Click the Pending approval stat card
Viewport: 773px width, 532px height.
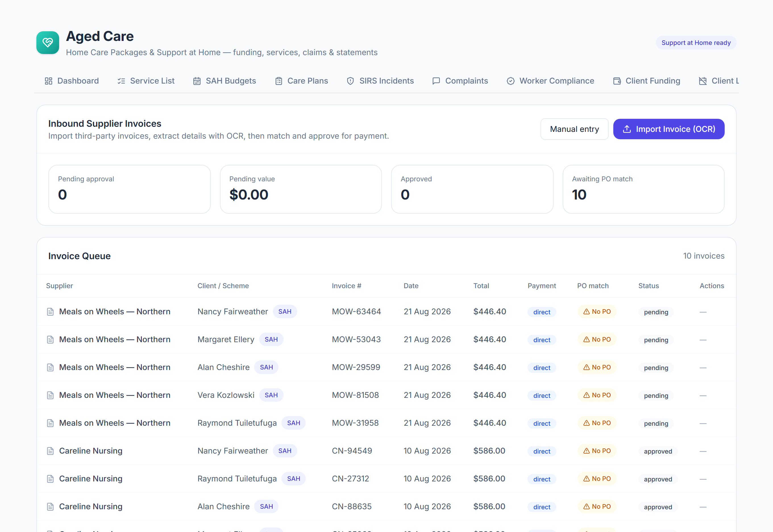[x=130, y=189]
